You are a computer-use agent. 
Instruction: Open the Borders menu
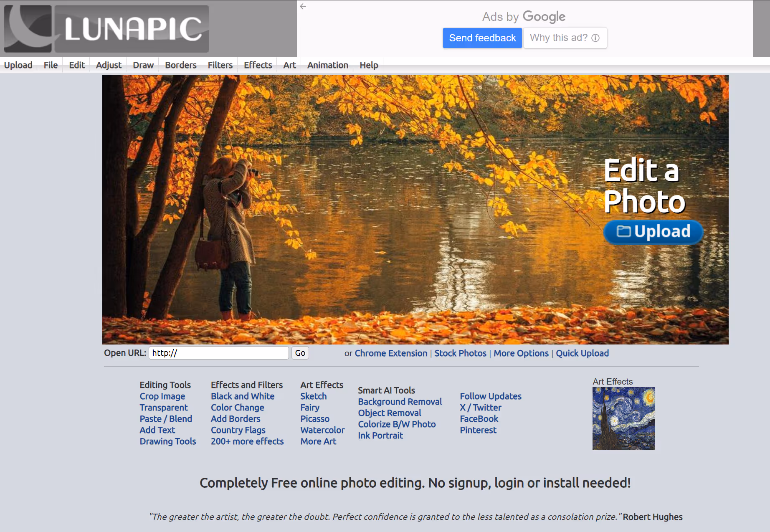180,65
